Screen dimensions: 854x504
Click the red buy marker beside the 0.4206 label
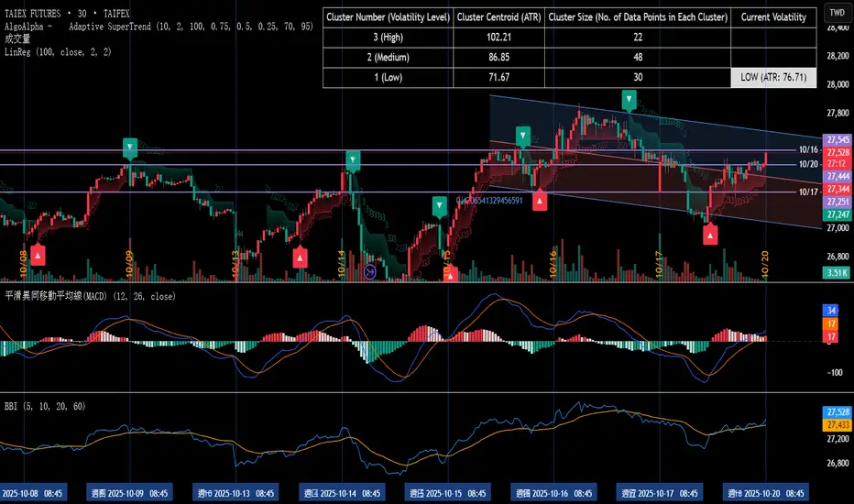coord(540,201)
